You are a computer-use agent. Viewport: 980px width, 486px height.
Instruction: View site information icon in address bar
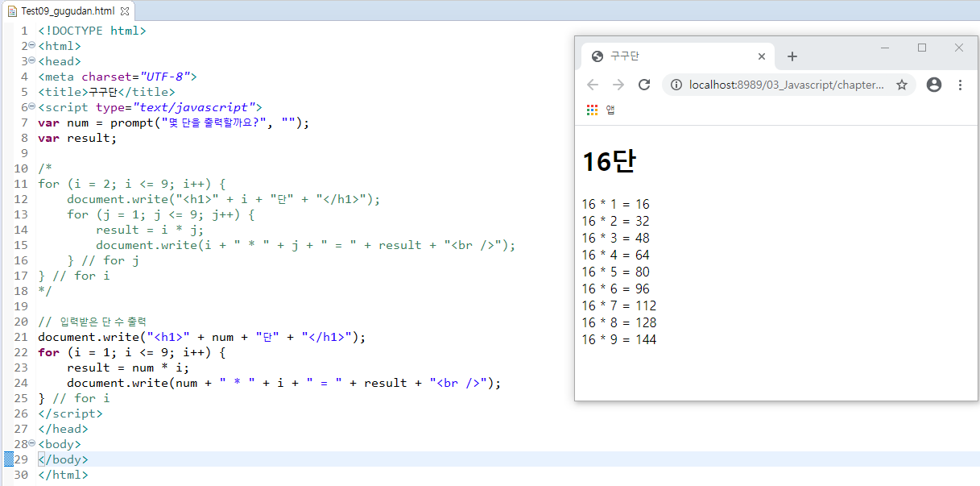point(676,85)
